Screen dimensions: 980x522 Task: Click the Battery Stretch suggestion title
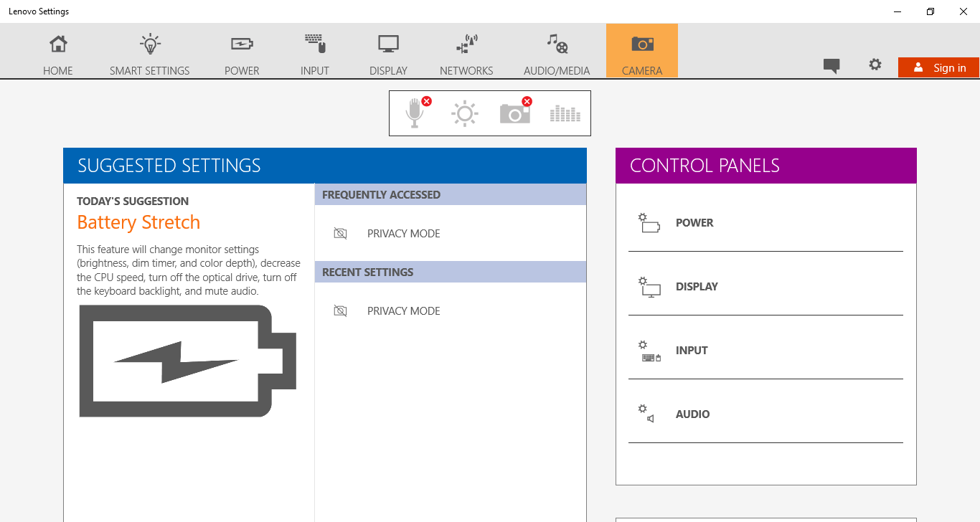[x=138, y=222]
